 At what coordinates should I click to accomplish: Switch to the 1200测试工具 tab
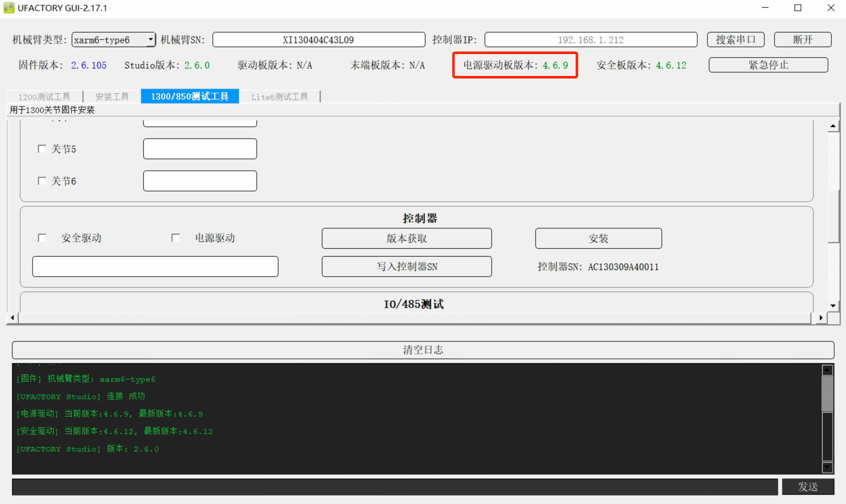(45, 97)
